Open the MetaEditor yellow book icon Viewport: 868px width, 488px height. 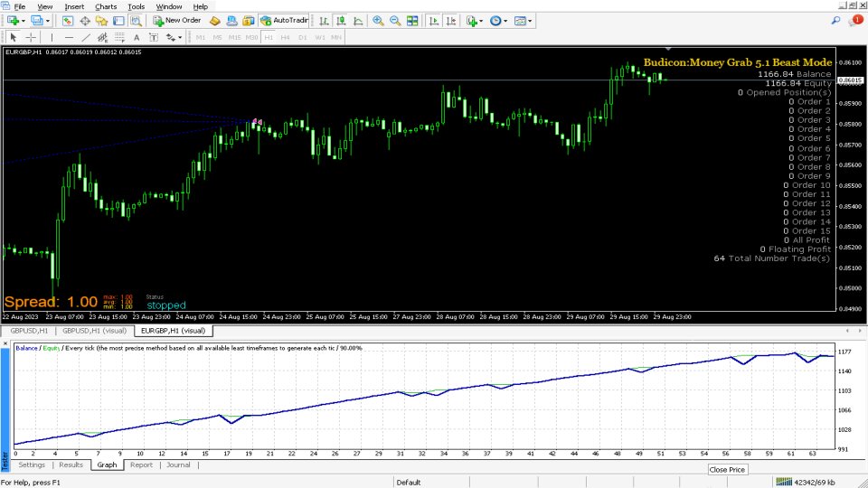click(x=215, y=21)
